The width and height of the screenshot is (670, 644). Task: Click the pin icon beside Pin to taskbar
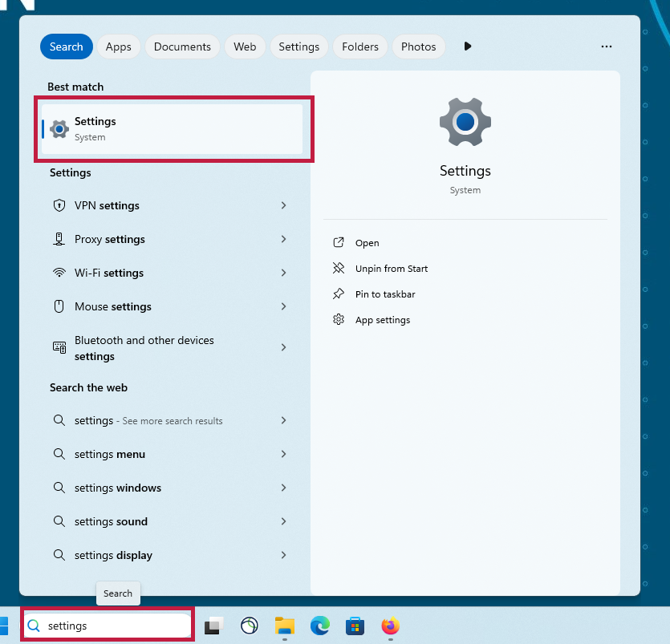(x=339, y=294)
